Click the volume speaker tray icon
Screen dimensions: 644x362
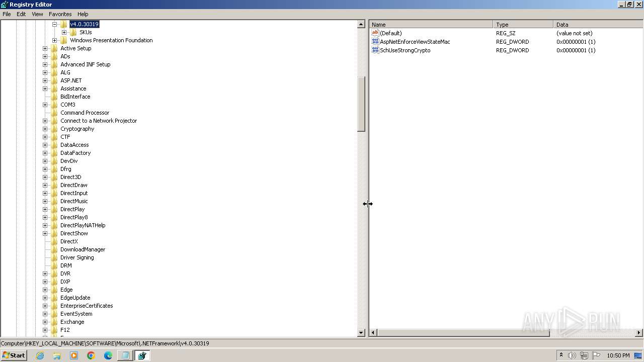(x=572, y=355)
